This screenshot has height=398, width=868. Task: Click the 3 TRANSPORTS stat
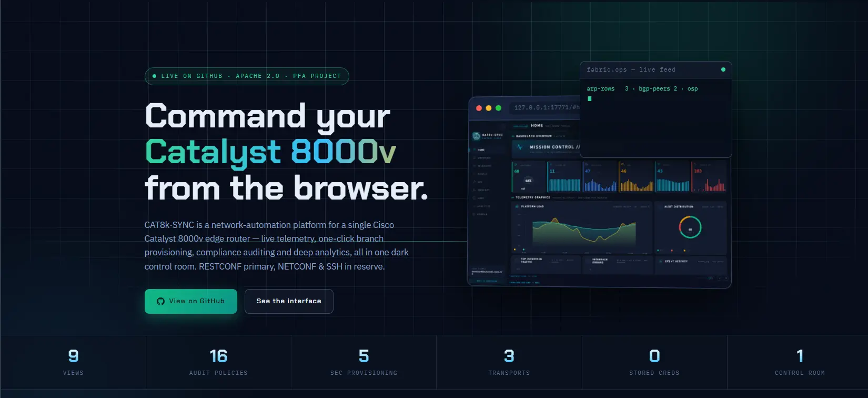pos(509,362)
